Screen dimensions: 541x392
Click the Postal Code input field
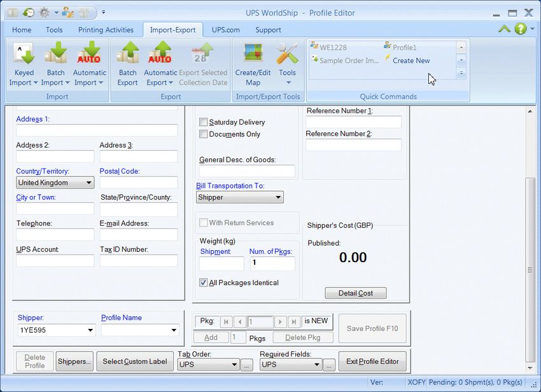click(139, 183)
